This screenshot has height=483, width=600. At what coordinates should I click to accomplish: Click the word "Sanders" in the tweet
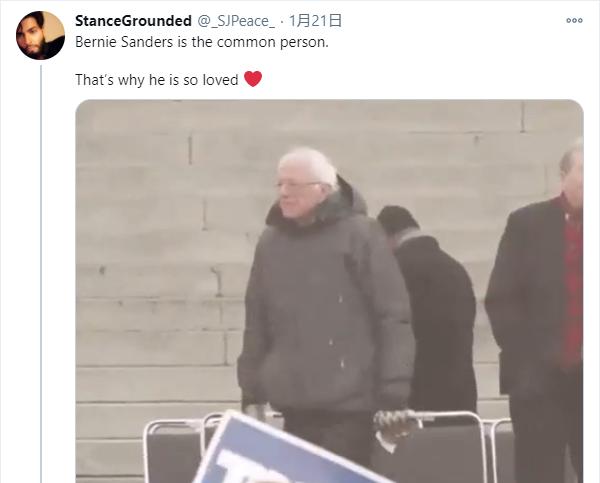[x=147, y=42]
